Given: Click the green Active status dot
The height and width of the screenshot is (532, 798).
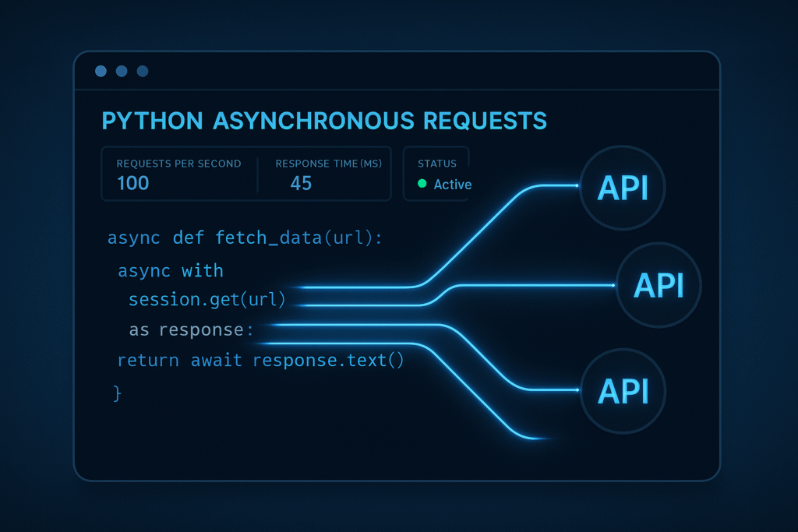Looking at the screenshot, I should pyautogui.click(x=422, y=184).
